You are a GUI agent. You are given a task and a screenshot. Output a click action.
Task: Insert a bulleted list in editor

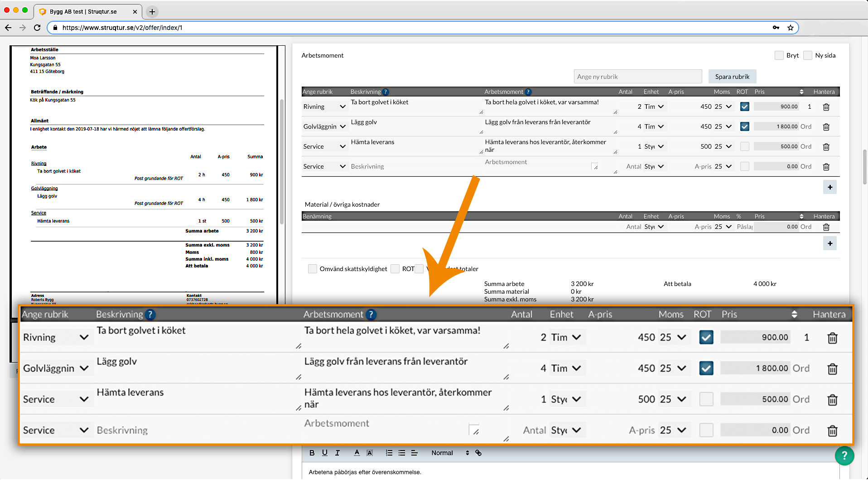coord(401,453)
